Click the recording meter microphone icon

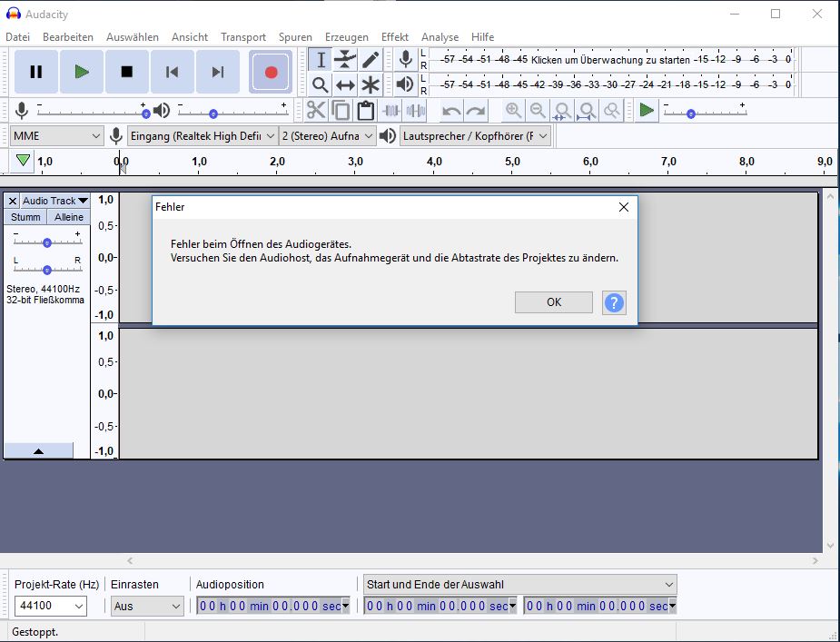406,60
